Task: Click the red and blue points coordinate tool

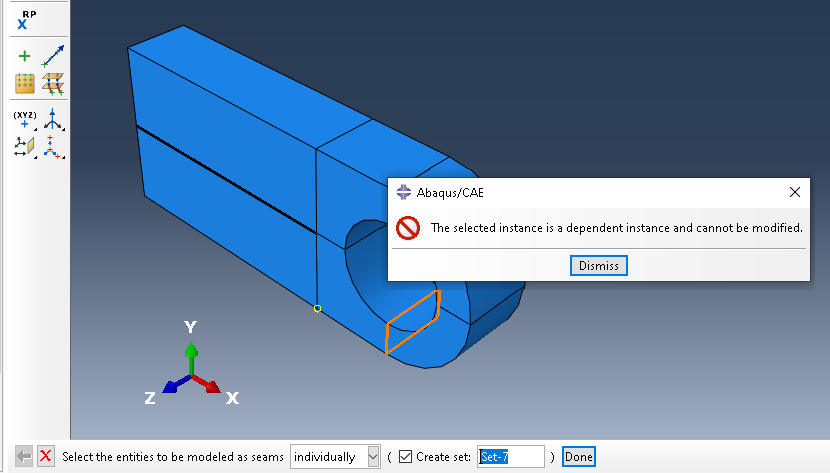Action: (x=53, y=147)
